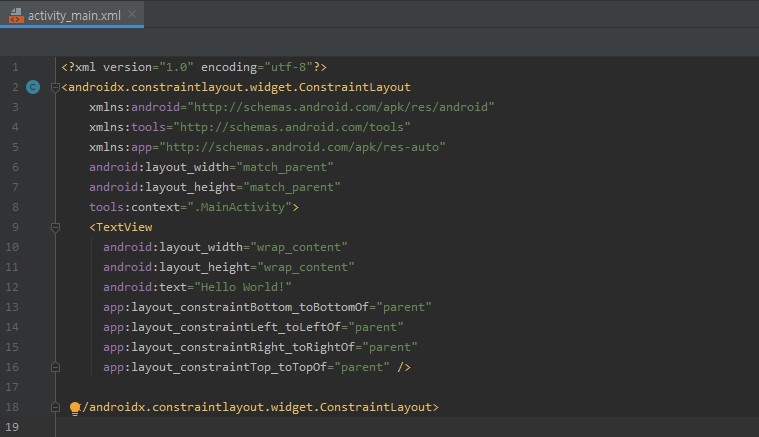Click the XML file icon on the tab
Viewport: 759px width, 437px height.
(16, 15)
